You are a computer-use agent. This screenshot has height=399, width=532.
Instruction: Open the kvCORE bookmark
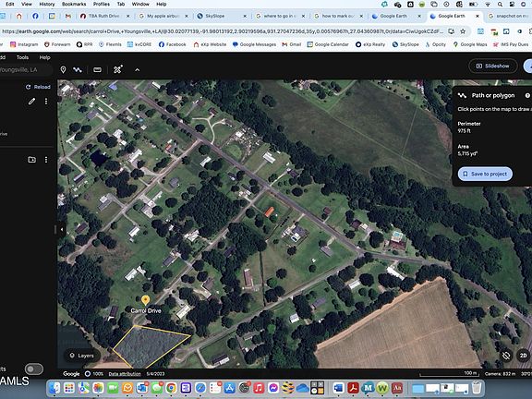coord(139,44)
